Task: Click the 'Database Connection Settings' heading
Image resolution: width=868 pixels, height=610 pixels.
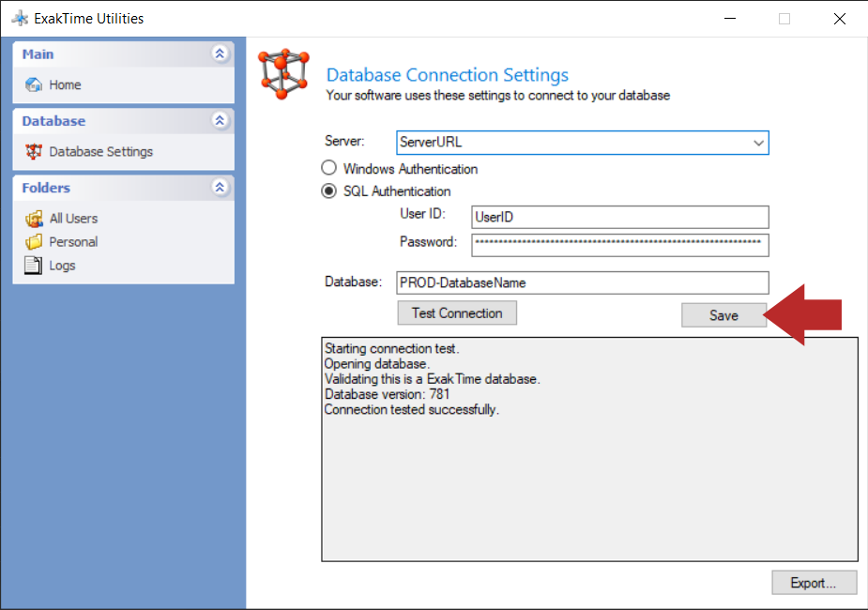Action: point(448,75)
